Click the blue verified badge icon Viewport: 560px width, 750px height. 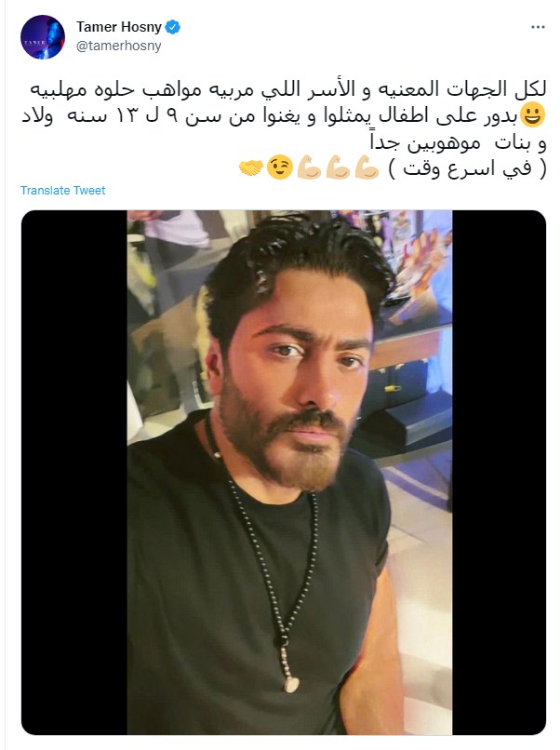(173, 27)
